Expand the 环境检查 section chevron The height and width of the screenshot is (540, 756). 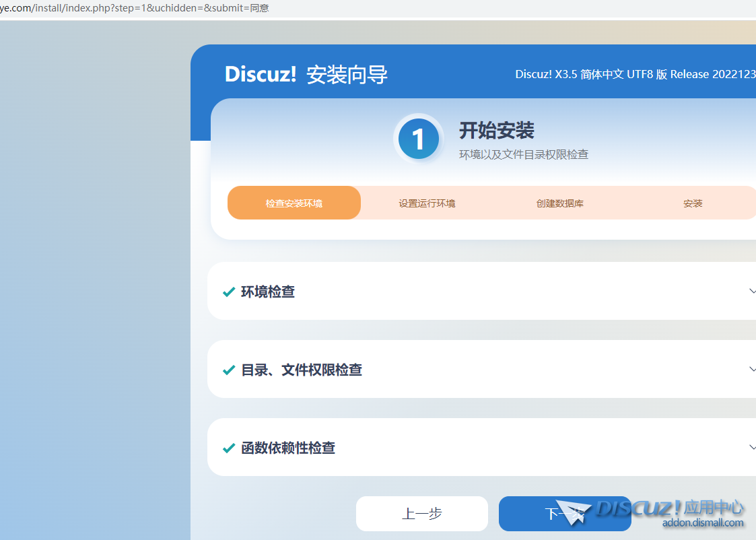(752, 292)
